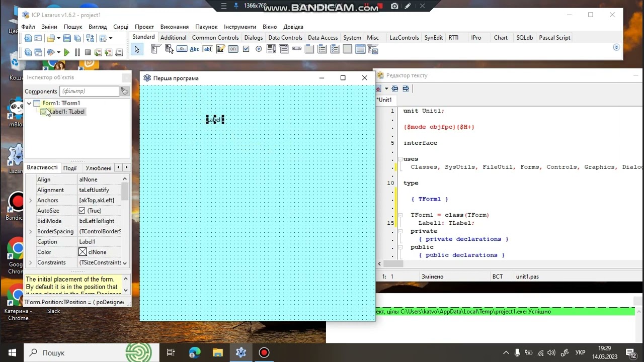
Task: Pick the TPanel component icon
Action: pyautogui.click(x=347, y=49)
